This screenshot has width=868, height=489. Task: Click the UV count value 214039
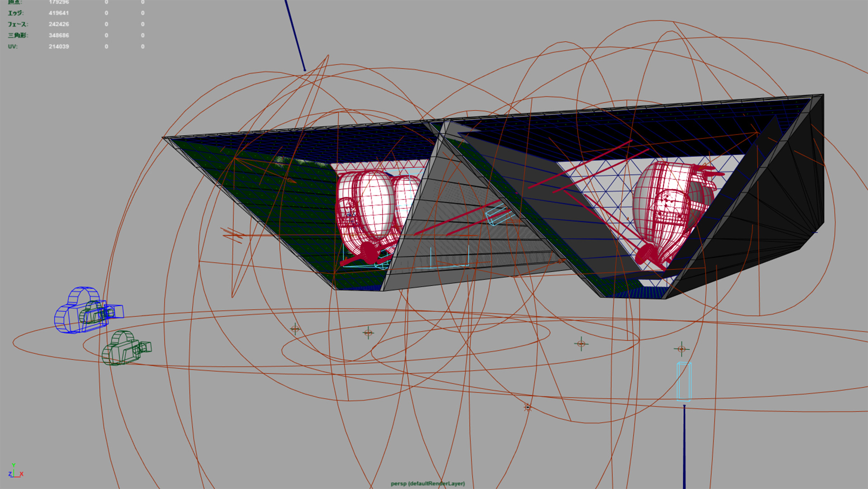pos(59,47)
